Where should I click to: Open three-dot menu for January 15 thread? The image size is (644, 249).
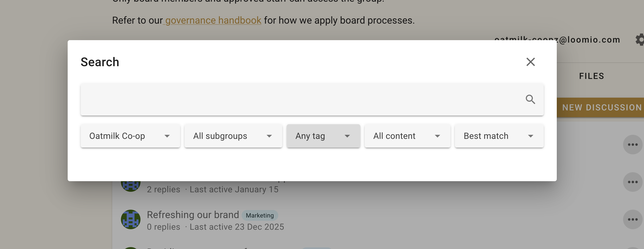(x=633, y=182)
